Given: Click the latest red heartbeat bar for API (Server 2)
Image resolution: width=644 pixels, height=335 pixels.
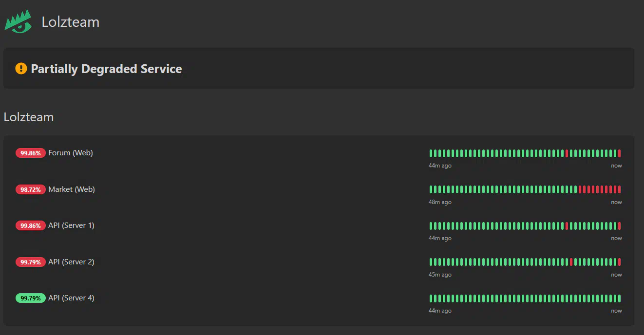Looking at the screenshot, I should 619,262.
